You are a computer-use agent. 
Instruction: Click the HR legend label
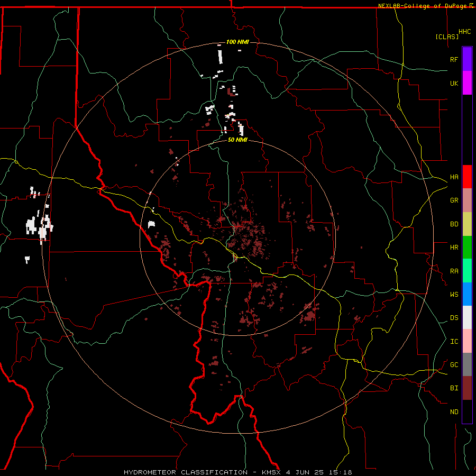(x=454, y=248)
